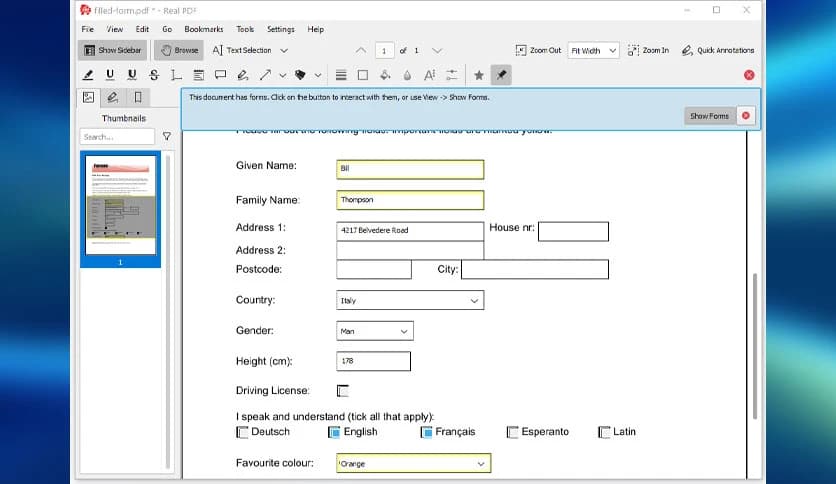This screenshot has height=484, width=836.
Task: Click the Zoom In button
Action: pyautogui.click(x=648, y=50)
